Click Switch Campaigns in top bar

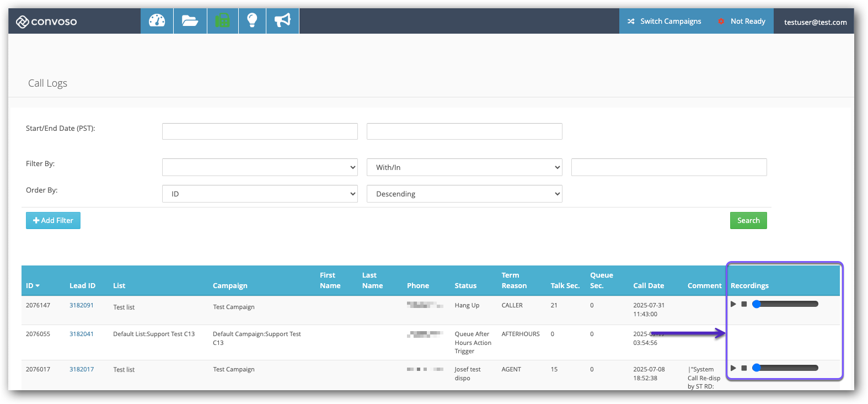point(665,21)
